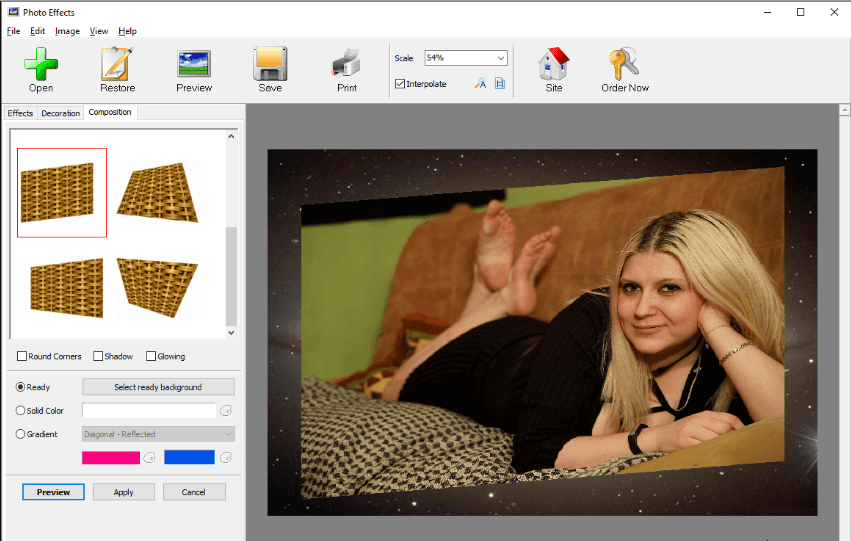Toggle the Interpolate checkbox
This screenshot has width=851, height=541.
[x=400, y=84]
